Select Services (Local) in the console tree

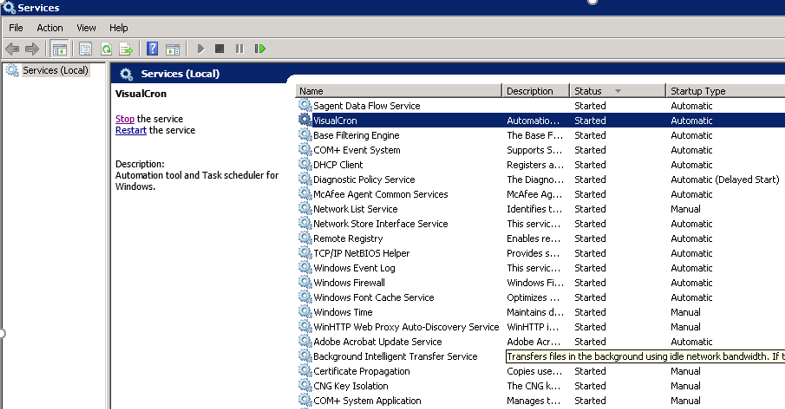(55, 71)
